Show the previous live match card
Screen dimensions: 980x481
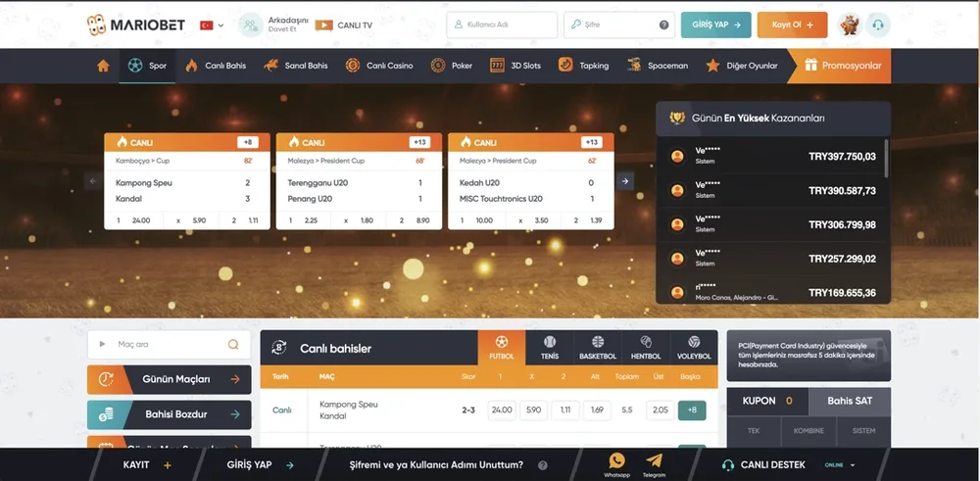[93, 181]
